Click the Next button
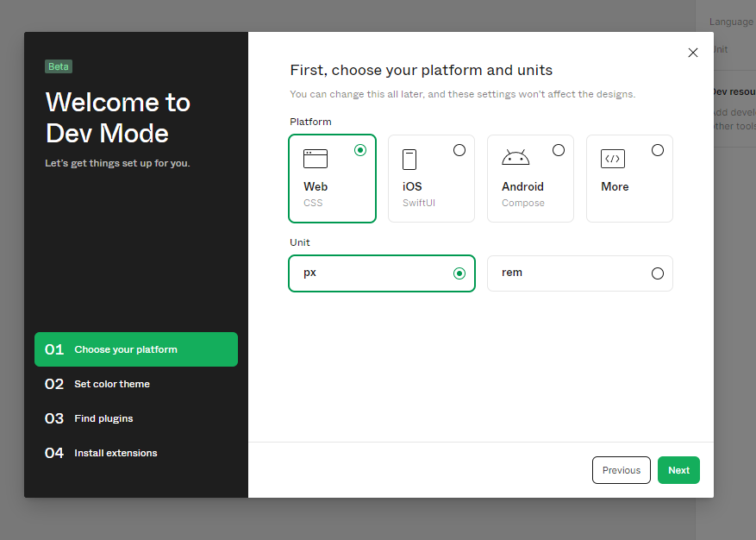Viewport: 756px width, 540px height. point(678,470)
